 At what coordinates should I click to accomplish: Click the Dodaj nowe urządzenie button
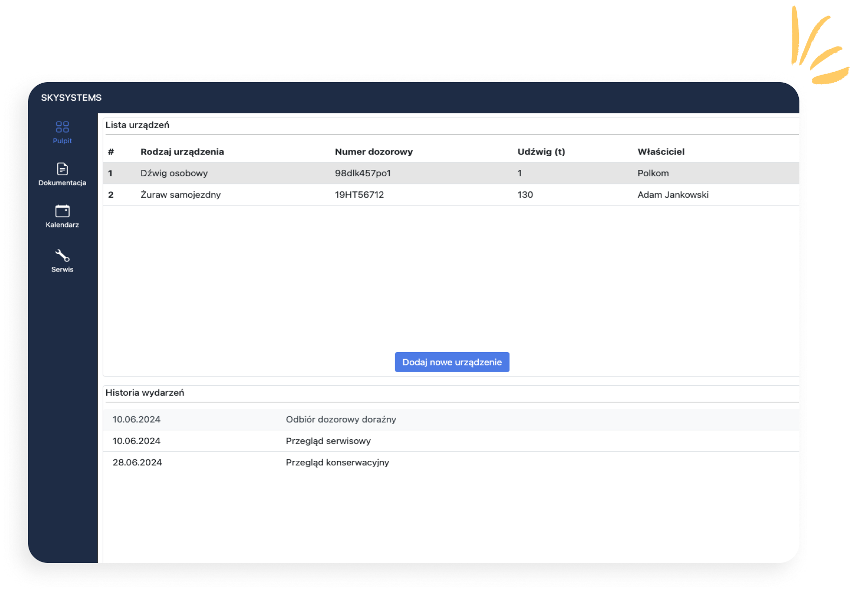click(x=452, y=362)
